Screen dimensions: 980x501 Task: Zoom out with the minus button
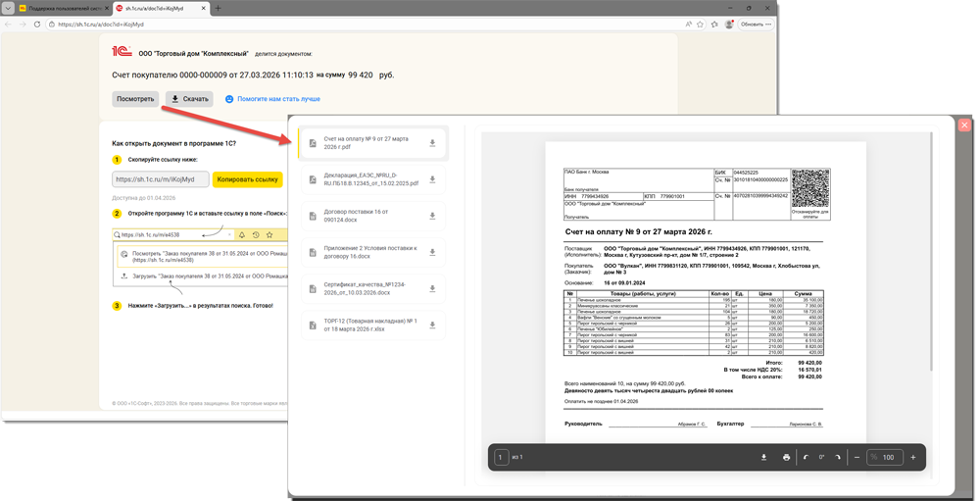pyautogui.click(x=857, y=457)
